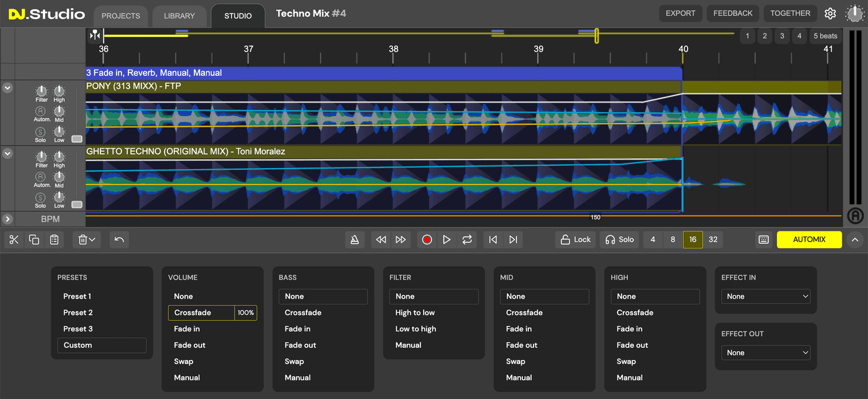Collapse the transition editor panel

click(x=855, y=240)
